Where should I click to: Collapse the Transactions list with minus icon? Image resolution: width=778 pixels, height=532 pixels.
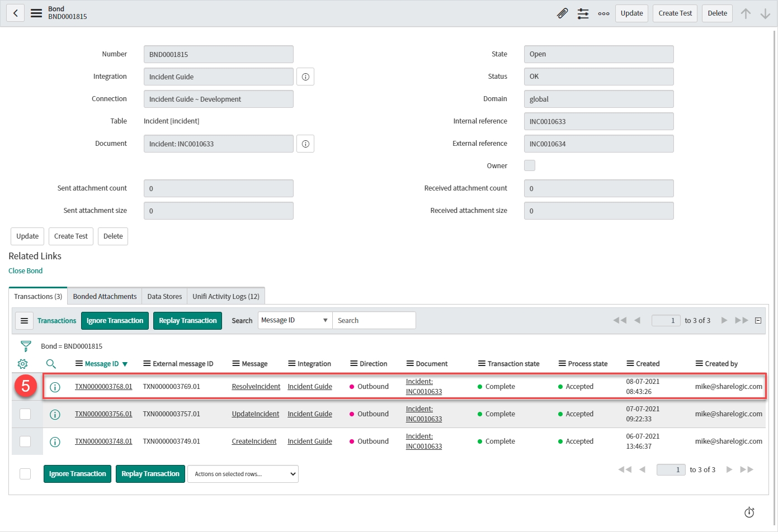point(758,320)
